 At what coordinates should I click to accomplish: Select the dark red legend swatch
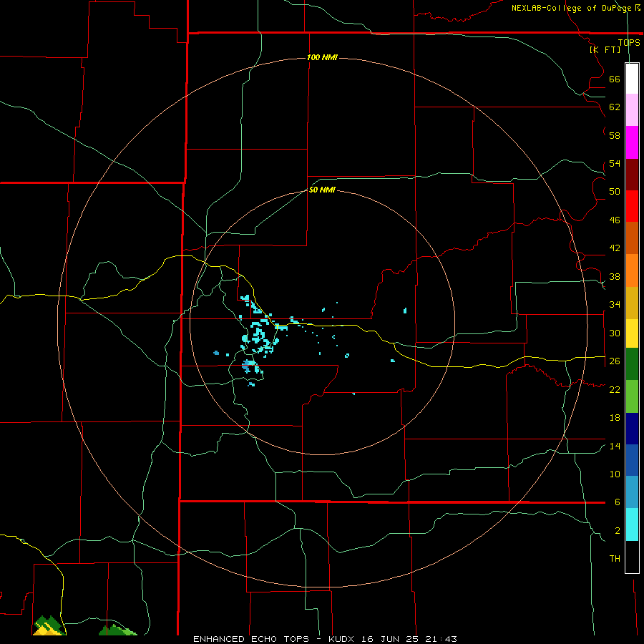point(632,175)
